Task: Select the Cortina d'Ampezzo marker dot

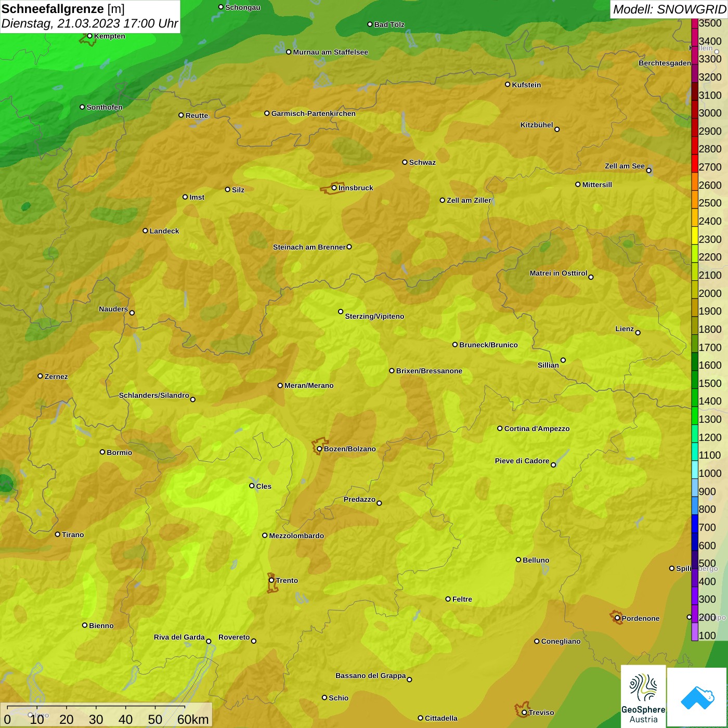Action: (x=500, y=428)
